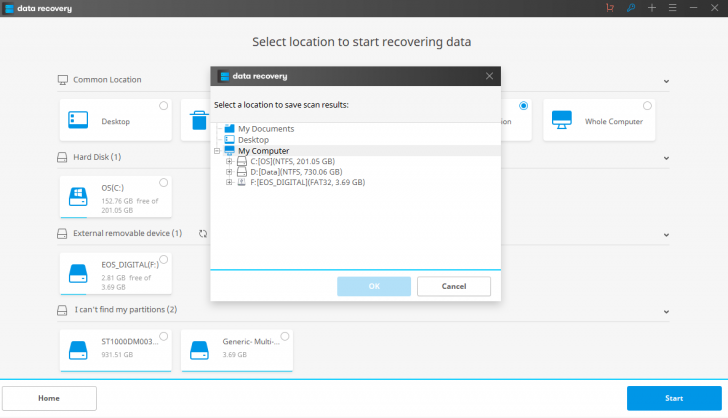
Task: Click the Generic- Multi- disk icon
Action: [x=199, y=350]
